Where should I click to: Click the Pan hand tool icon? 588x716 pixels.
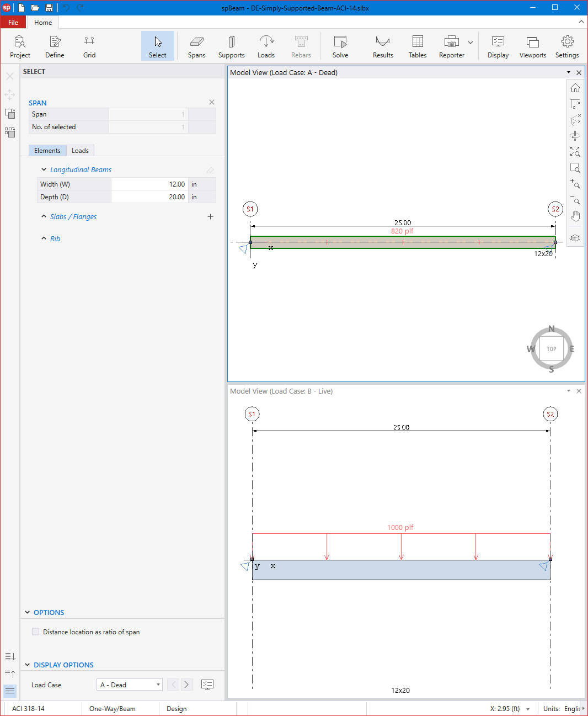(575, 216)
